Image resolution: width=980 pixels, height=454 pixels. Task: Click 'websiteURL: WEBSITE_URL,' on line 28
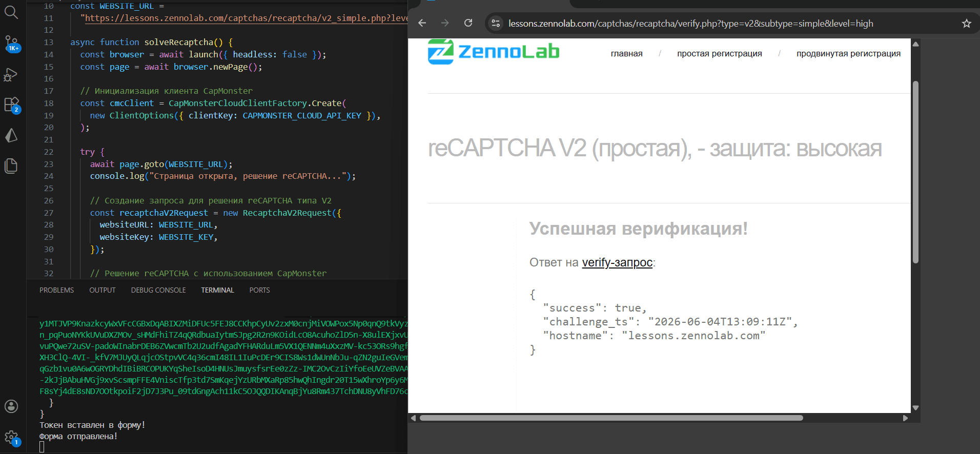pyautogui.click(x=158, y=224)
